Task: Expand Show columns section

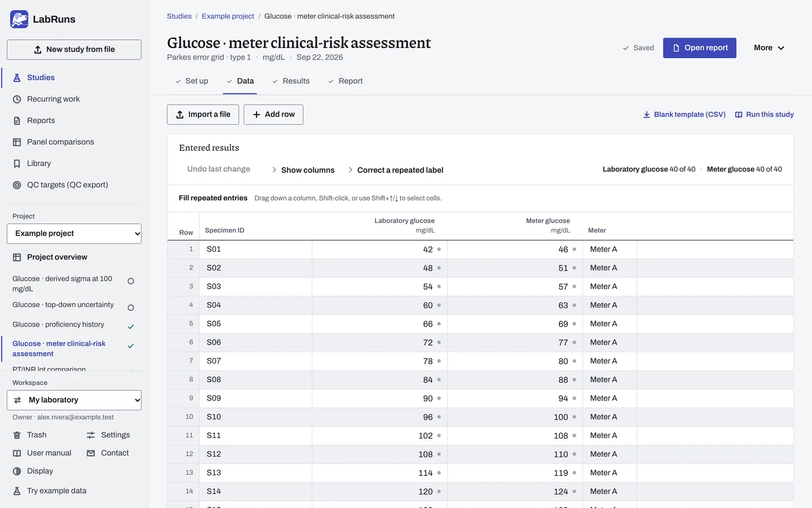Action: pyautogui.click(x=303, y=170)
